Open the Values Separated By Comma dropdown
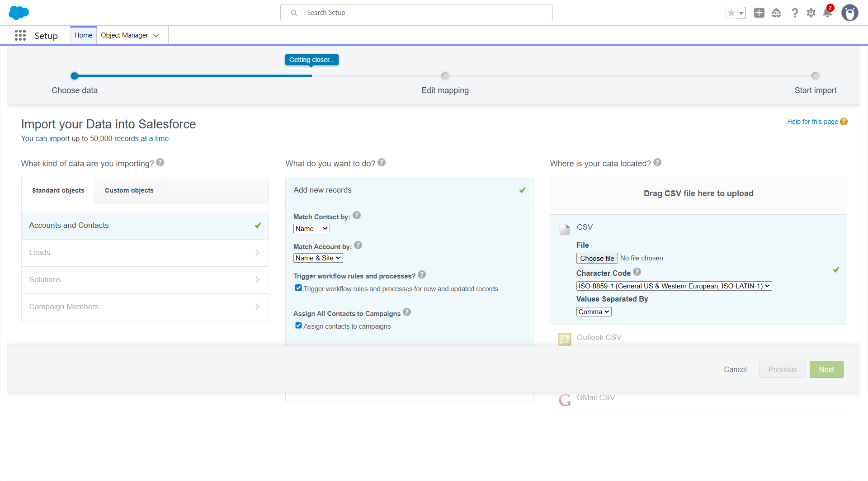This screenshot has width=868, height=481. click(594, 312)
